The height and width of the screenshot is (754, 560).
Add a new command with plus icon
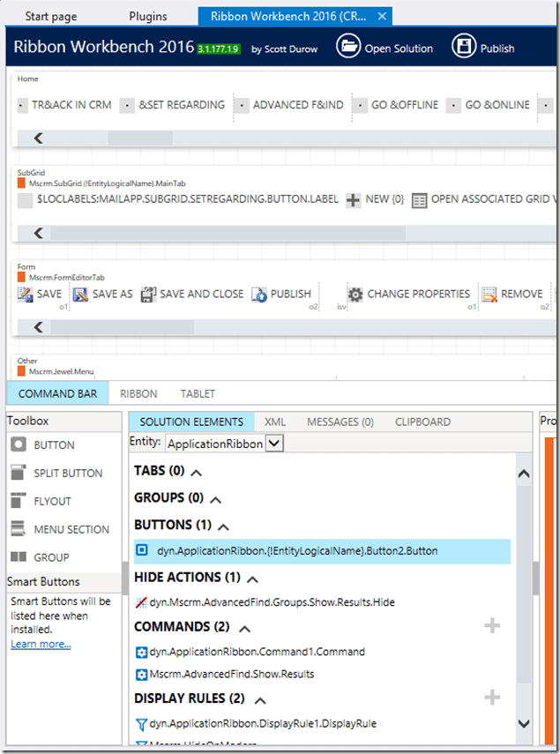[x=492, y=626]
